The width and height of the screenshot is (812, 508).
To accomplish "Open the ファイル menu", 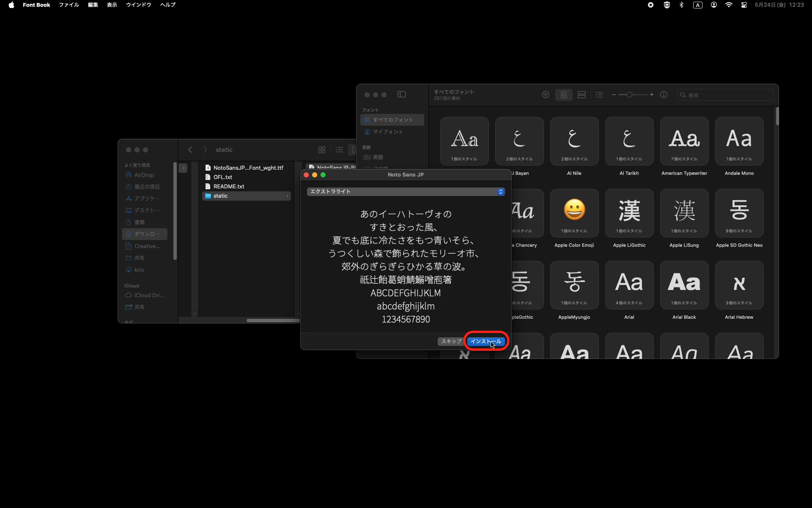I will click(x=69, y=5).
